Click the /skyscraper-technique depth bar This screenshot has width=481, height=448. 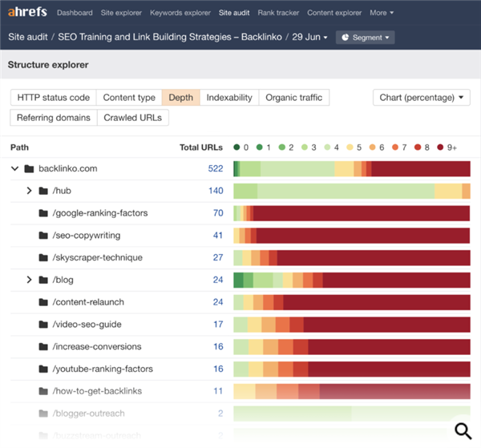(351, 258)
